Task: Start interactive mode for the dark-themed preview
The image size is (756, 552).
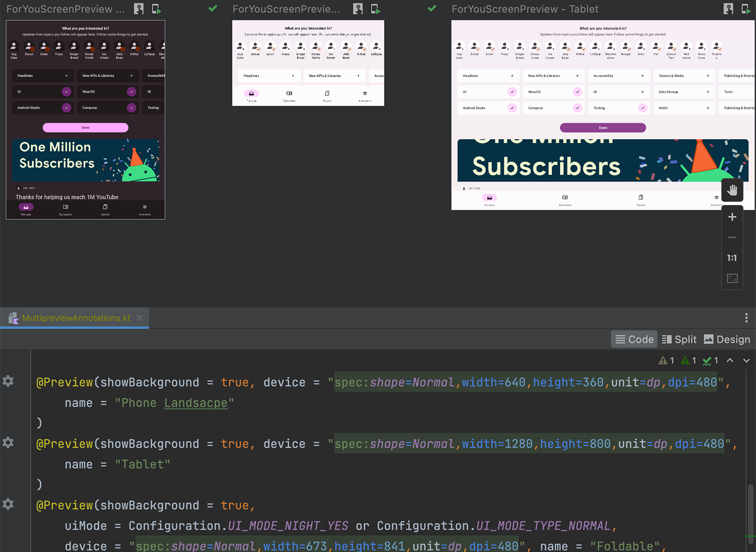Action: coord(138,9)
